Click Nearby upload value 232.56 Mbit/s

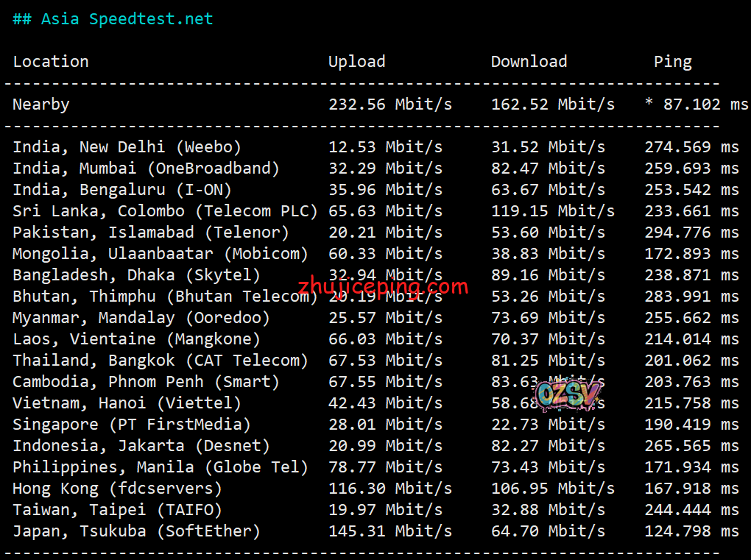(389, 104)
